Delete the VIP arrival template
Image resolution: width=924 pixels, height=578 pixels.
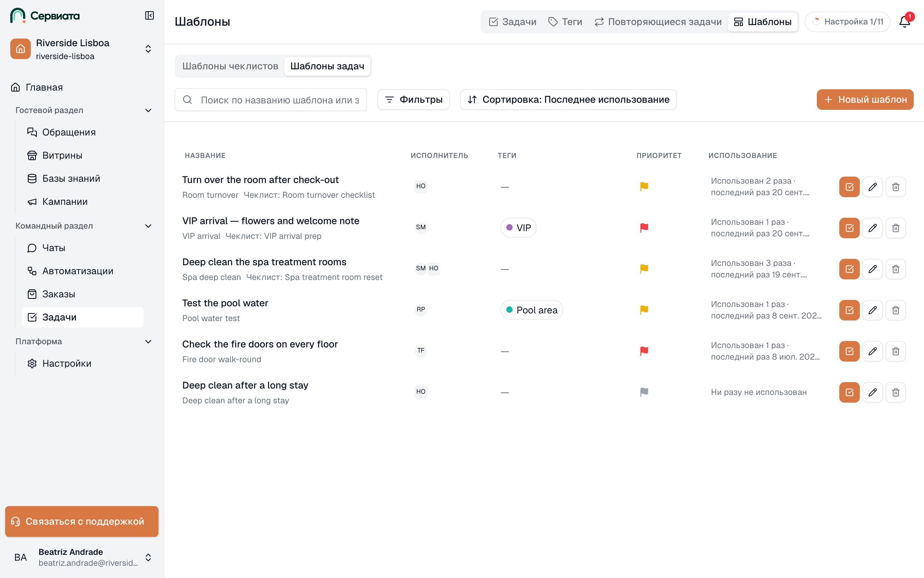click(895, 228)
